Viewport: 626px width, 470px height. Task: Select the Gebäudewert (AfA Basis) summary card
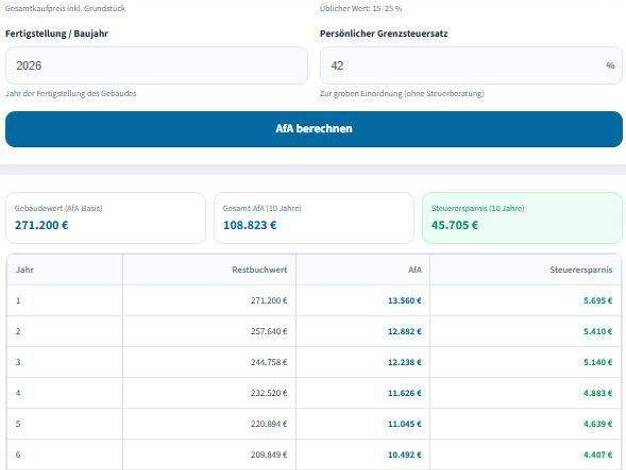point(105,217)
